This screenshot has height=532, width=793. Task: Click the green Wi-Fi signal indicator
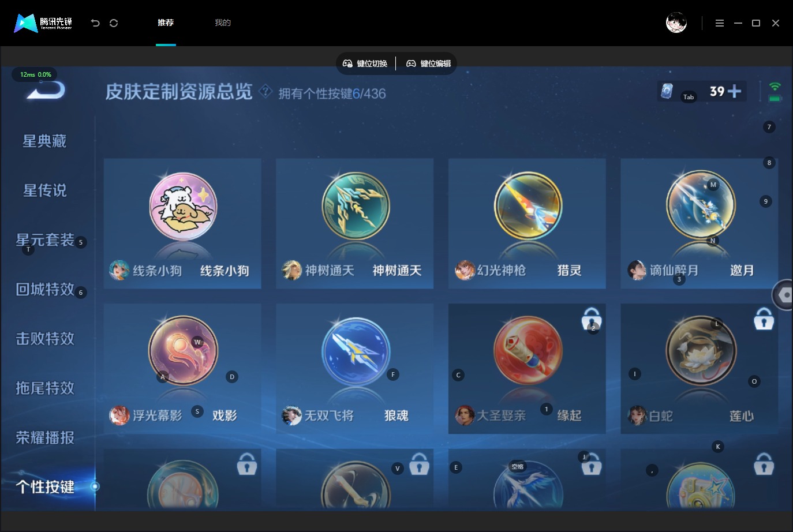(775, 87)
